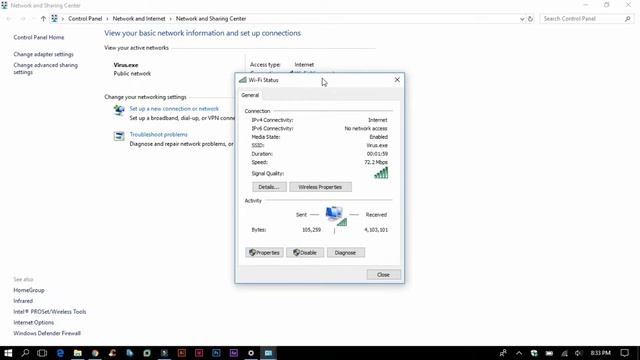
Task: Open Troubleshoot problems link
Action: (158, 134)
